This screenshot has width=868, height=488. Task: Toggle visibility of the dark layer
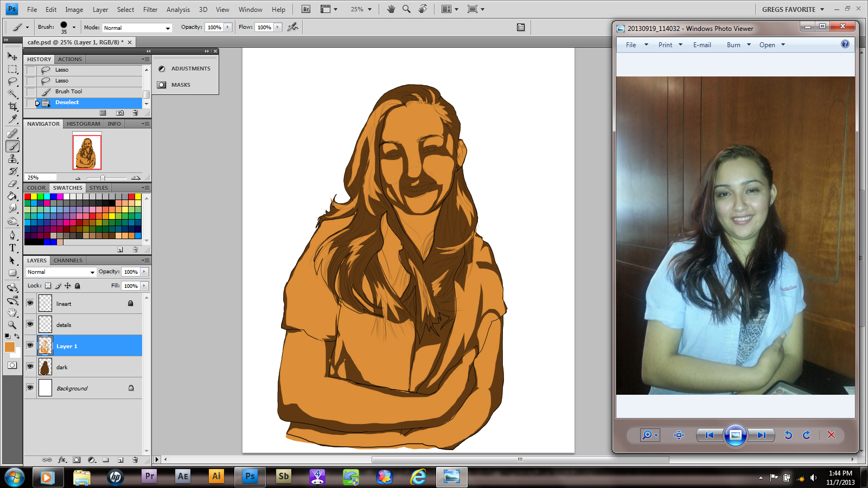30,367
